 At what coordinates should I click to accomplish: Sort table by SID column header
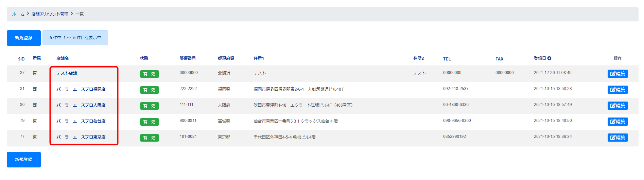click(x=21, y=59)
